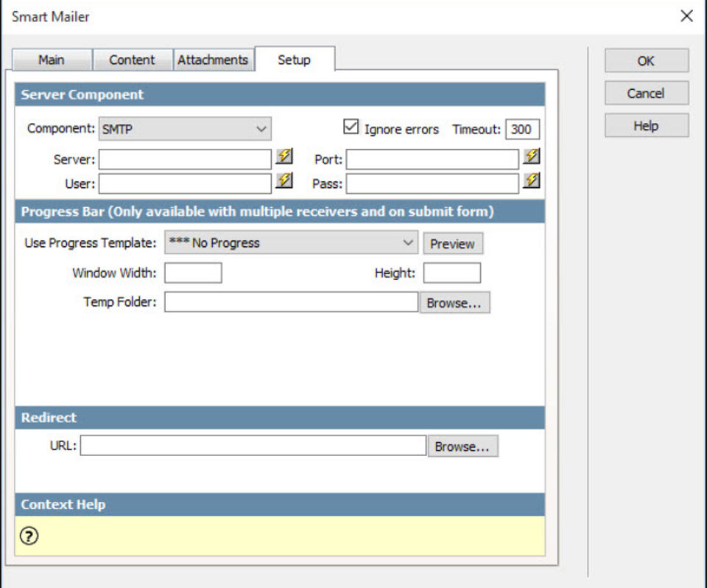Focus the Port input field
The image size is (707, 588).
pyautogui.click(x=432, y=159)
